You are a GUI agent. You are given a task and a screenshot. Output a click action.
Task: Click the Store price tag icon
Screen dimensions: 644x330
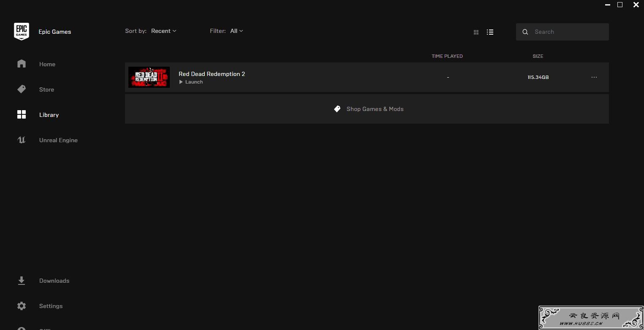[x=22, y=89]
